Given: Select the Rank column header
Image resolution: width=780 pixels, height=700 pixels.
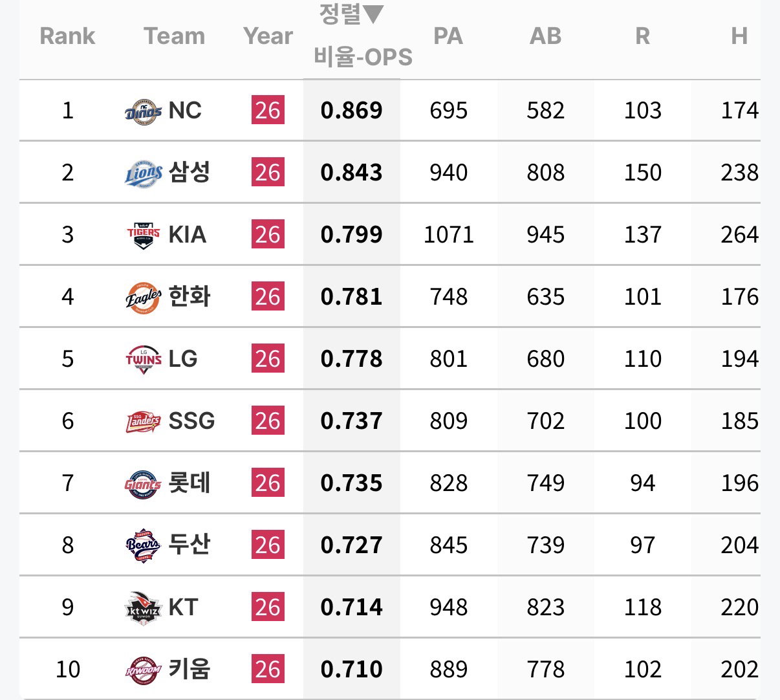Looking at the screenshot, I should [67, 36].
